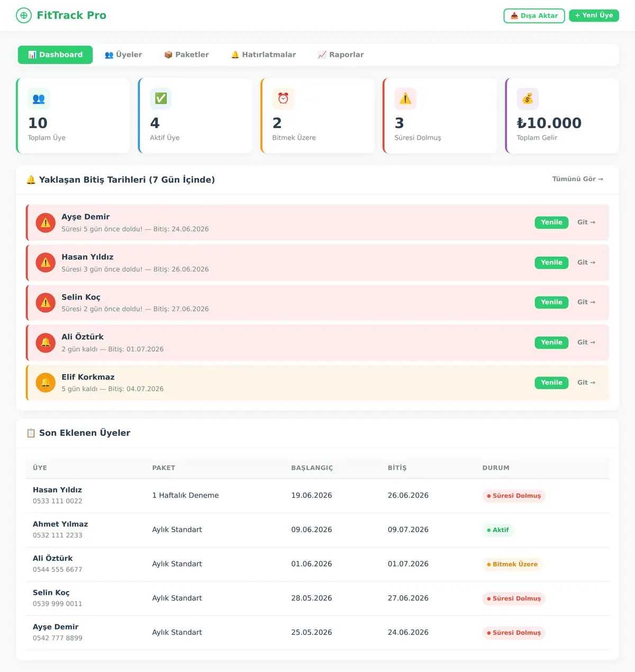
Task: Click the warning icon beside Hasan Yıldız reminder
Action: [46, 263]
